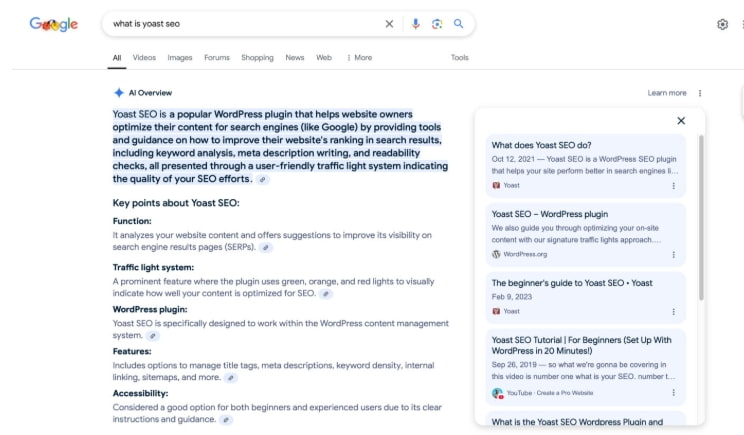The height and width of the screenshot is (435, 744).
Task: Open three-dot menu for WordPress.org card
Action: click(x=673, y=254)
